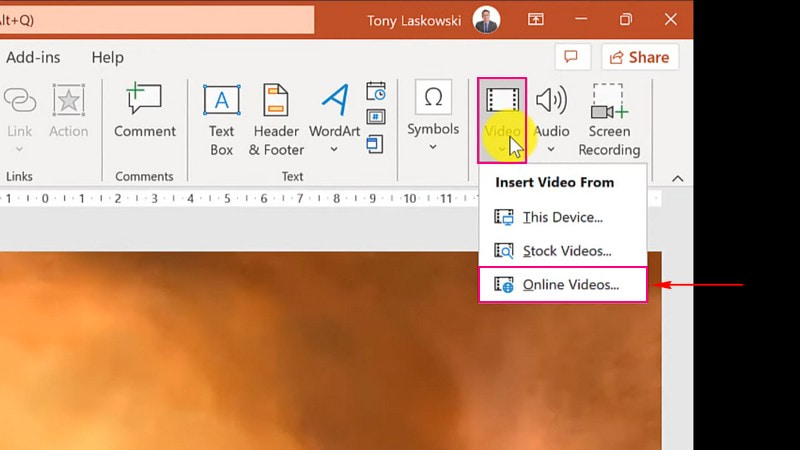Click the Action star icon
Screen dimensions: 800x450
click(x=68, y=100)
